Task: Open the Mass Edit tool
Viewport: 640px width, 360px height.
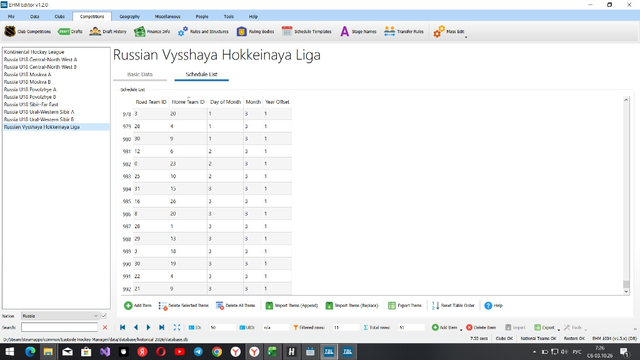Action: tap(449, 31)
